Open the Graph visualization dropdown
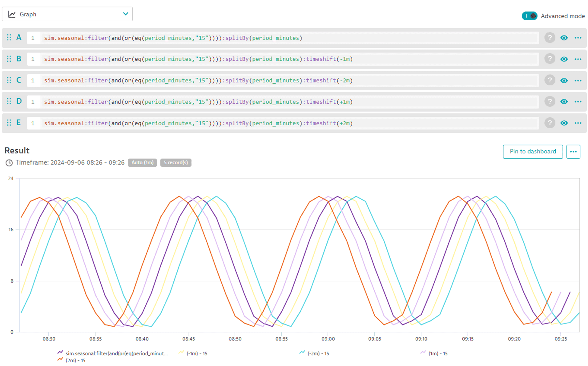 pos(125,14)
